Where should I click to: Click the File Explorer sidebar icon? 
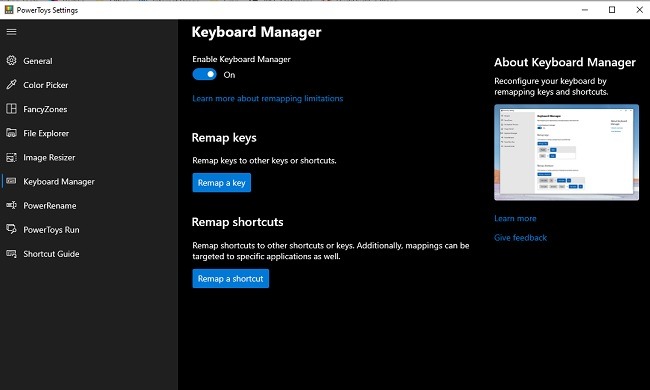[x=11, y=133]
